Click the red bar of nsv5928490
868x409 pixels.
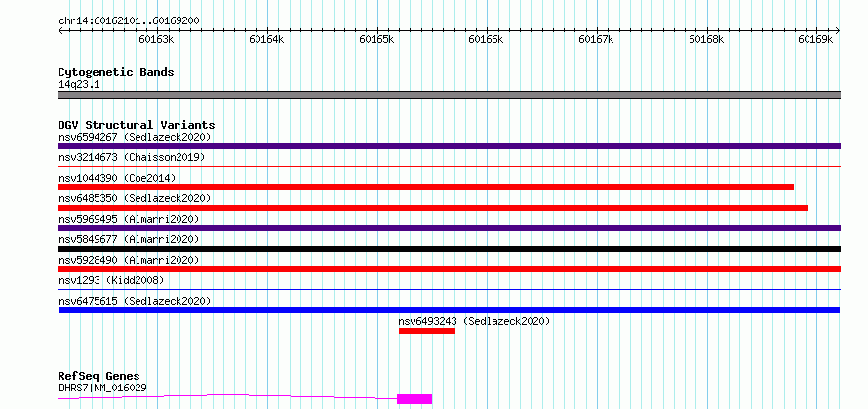click(x=449, y=269)
